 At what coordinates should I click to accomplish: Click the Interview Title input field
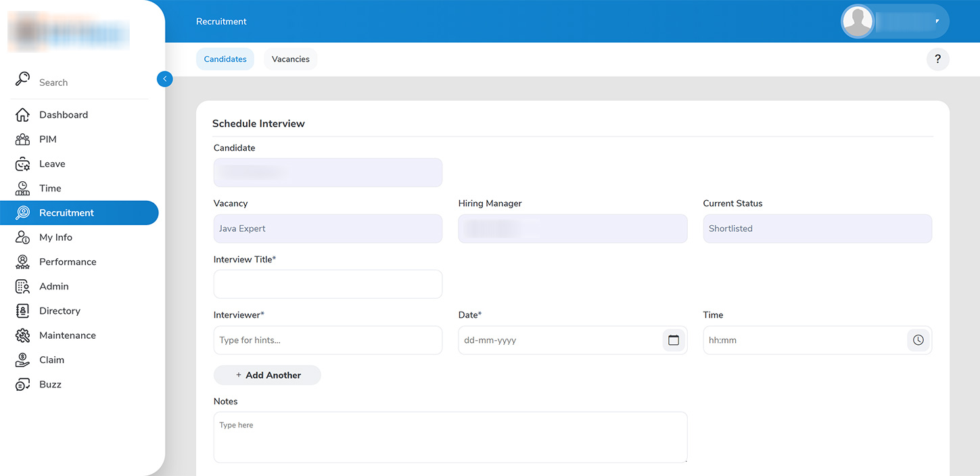pyautogui.click(x=327, y=284)
